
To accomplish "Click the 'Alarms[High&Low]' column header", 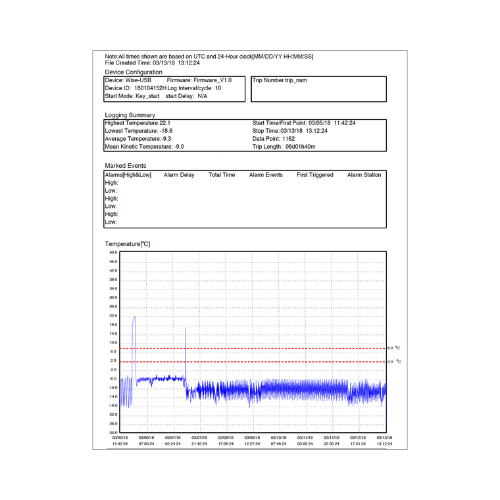I will [128, 175].
